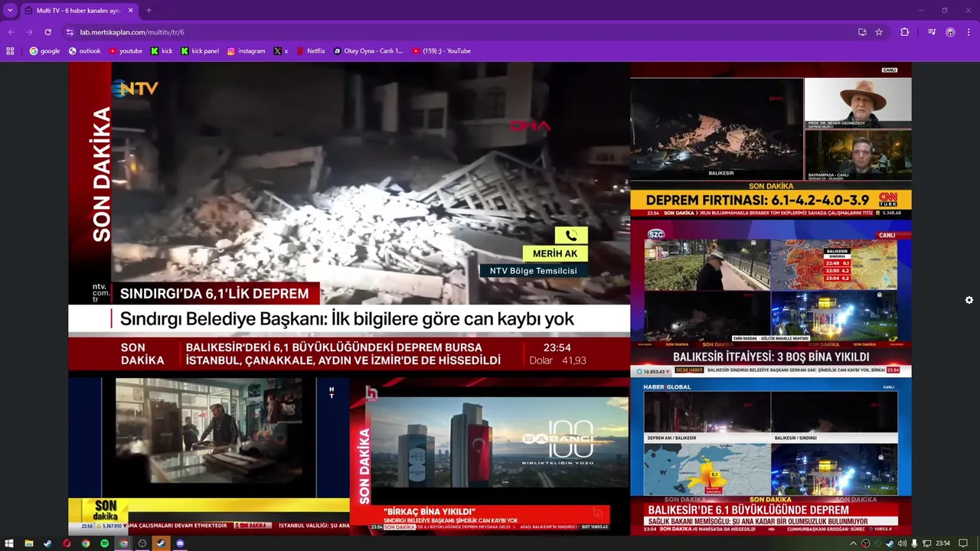Bookmark this page with star
The height and width of the screenshot is (551, 980).
pos(879,32)
